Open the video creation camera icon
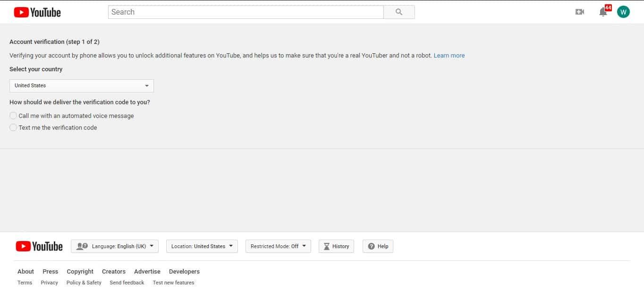 [580, 12]
